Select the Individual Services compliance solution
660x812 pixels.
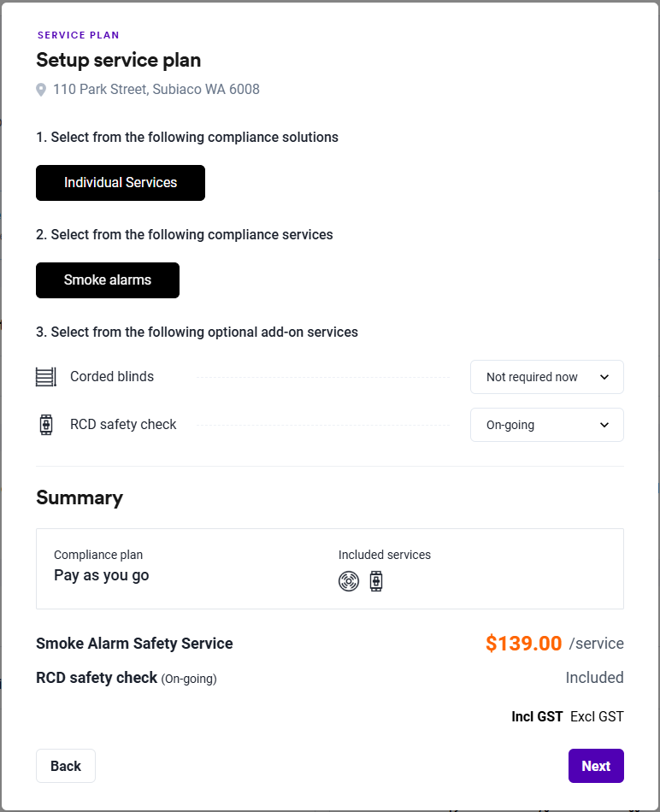point(121,183)
